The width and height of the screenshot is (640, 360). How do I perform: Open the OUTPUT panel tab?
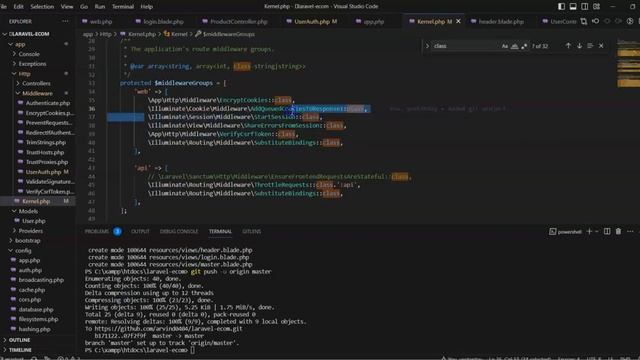(140, 231)
